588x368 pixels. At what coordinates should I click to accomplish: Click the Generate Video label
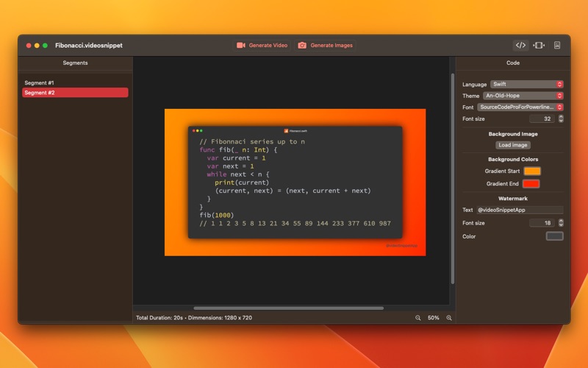tap(268, 46)
